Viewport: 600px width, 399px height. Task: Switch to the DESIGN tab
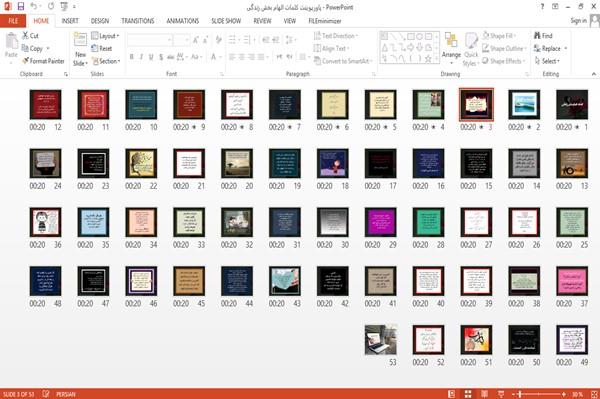pos(100,21)
